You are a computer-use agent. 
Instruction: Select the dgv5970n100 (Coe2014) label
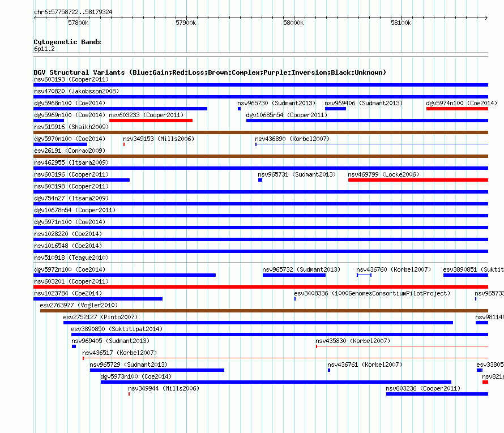[x=70, y=139]
